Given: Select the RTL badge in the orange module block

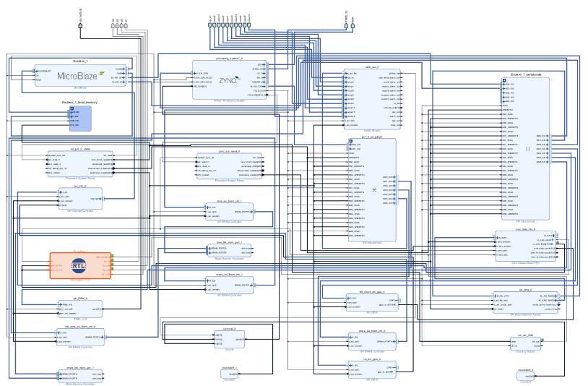Looking at the screenshot, I should [x=79, y=265].
